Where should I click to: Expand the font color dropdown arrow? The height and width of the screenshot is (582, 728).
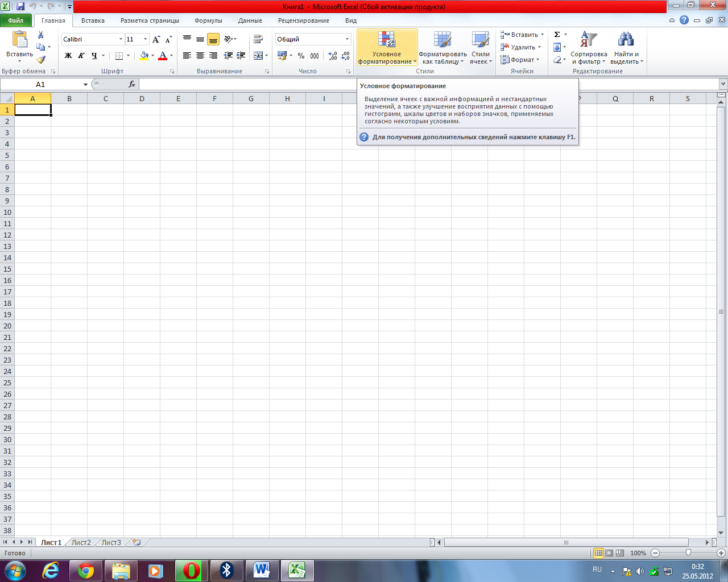(171, 56)
